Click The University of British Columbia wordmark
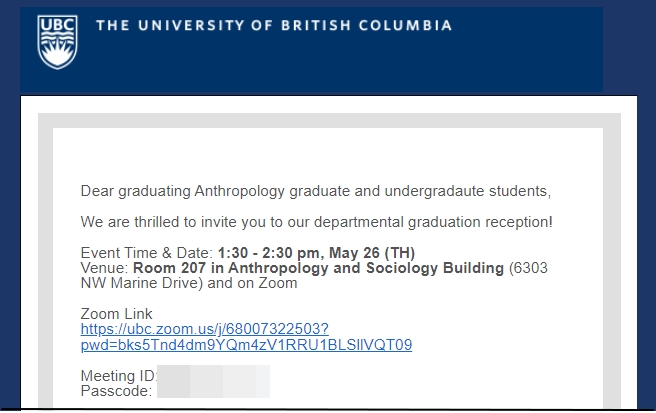This screenshot has height=413, width=656. (x=274, y=25)
